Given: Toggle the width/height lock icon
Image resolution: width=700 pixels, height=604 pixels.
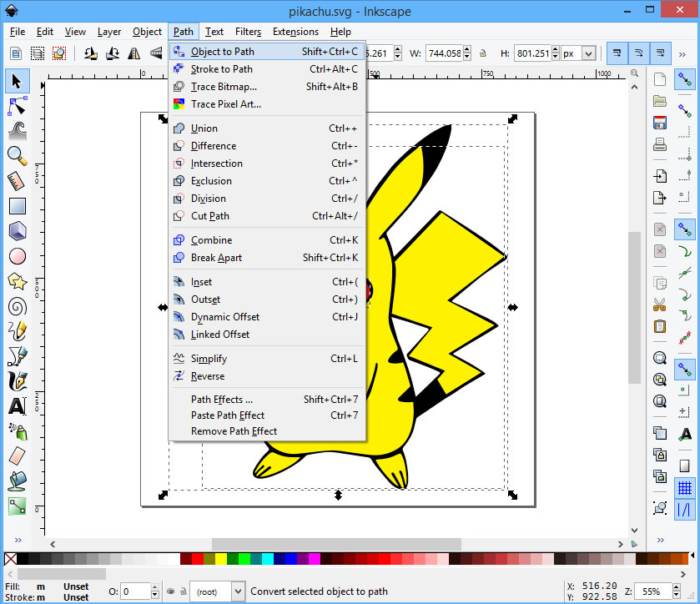Looking at the screenshot, I should pos(483,53).
